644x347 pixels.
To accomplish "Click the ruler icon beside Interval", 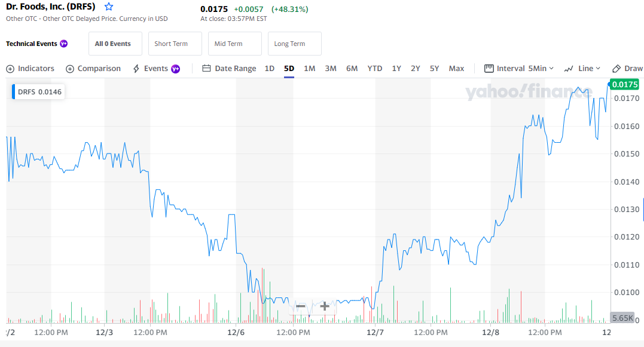I will pos(489,69).
